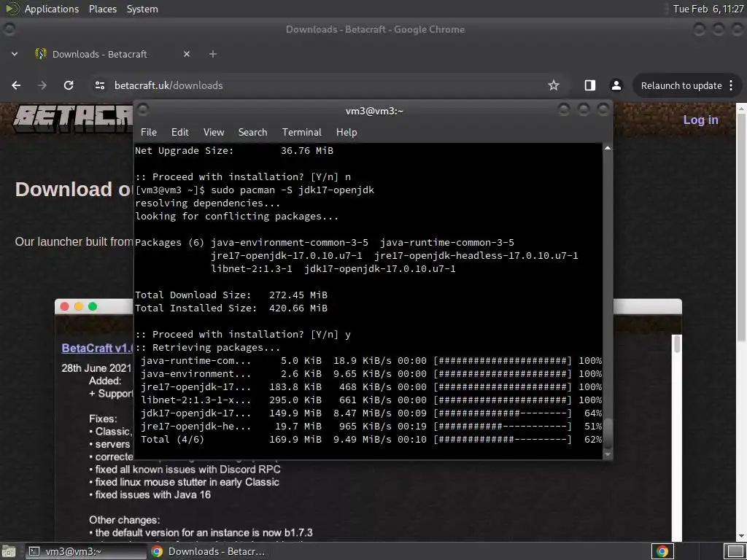Open the terminal Search menu
Viewport: 747px width, 560px height.
[x=252, y=132]
